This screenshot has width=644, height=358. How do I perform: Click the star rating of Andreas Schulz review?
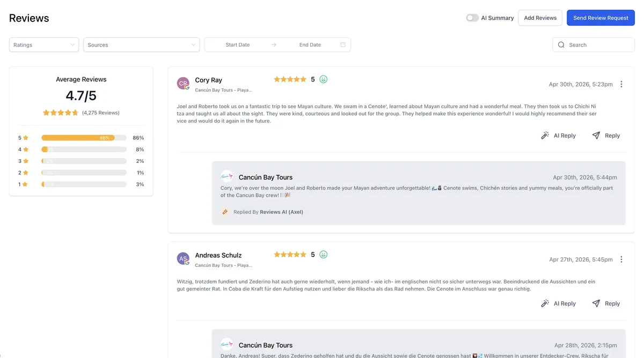tap(290, 255)
